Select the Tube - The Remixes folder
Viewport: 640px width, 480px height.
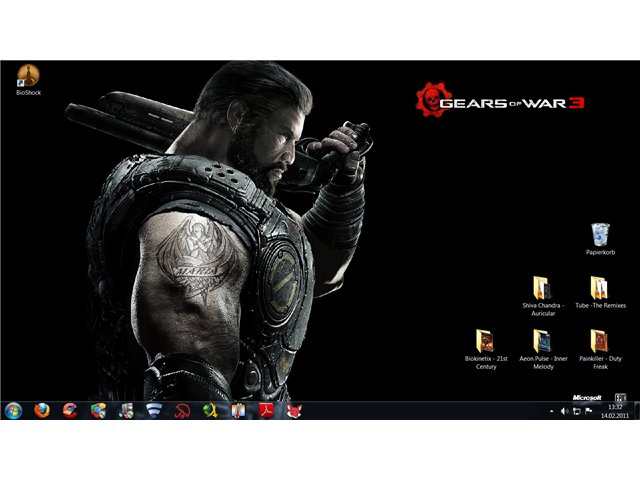pos(600,292)
